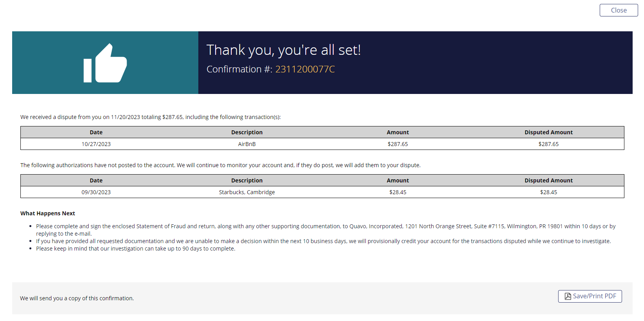Click the 10/27/2023 date cell

pyautogui.click(x=96, y=144)
